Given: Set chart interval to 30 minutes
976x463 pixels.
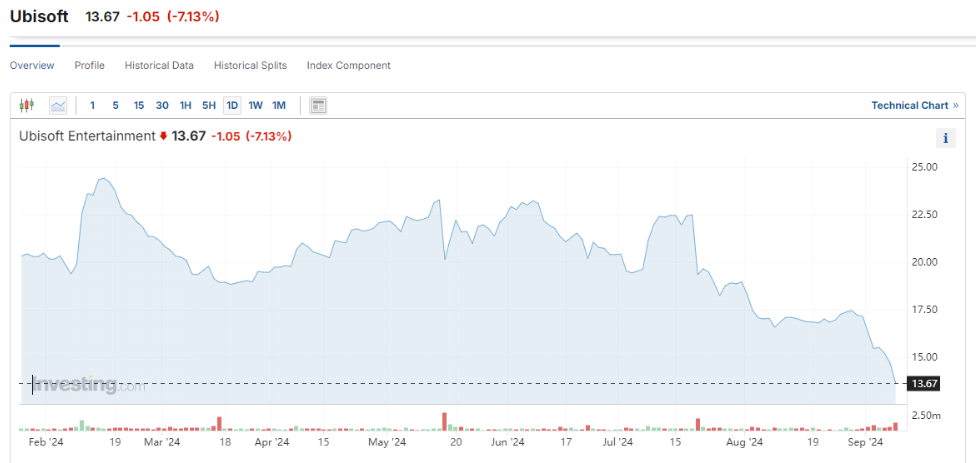Looking at the screenshot, I should pyautogui.click(x=162, y=105).
